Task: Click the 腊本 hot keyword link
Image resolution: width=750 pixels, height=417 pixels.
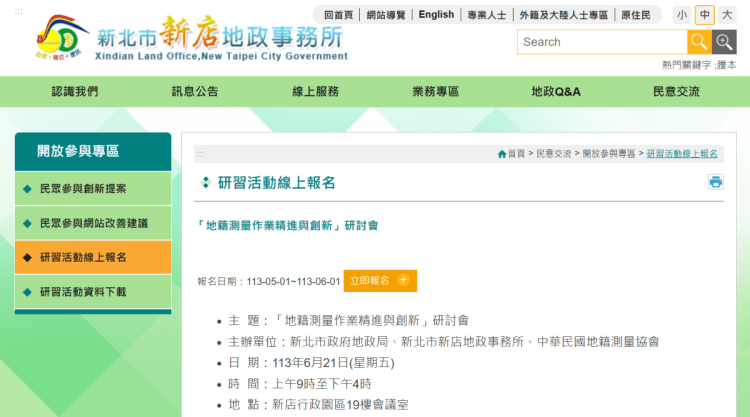Action: (x=726, y=65)
